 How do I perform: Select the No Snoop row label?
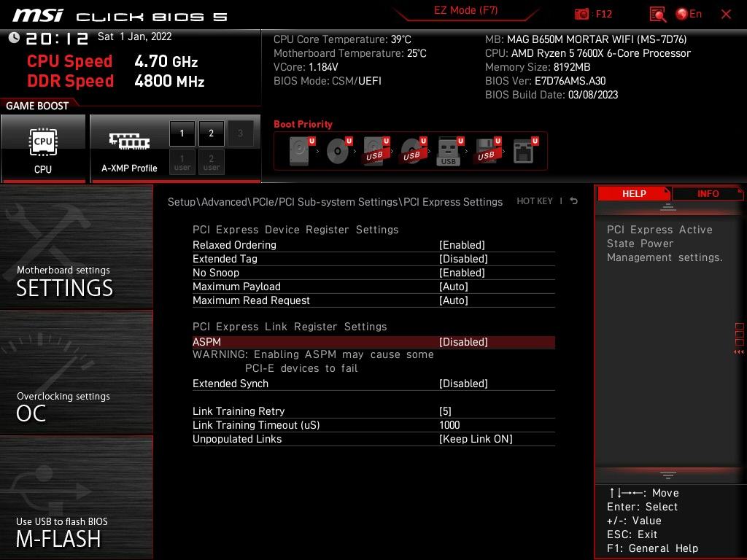216,273
